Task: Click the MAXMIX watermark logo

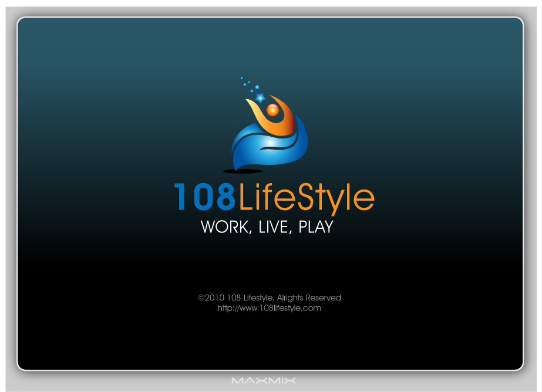Action: point(264,381)
